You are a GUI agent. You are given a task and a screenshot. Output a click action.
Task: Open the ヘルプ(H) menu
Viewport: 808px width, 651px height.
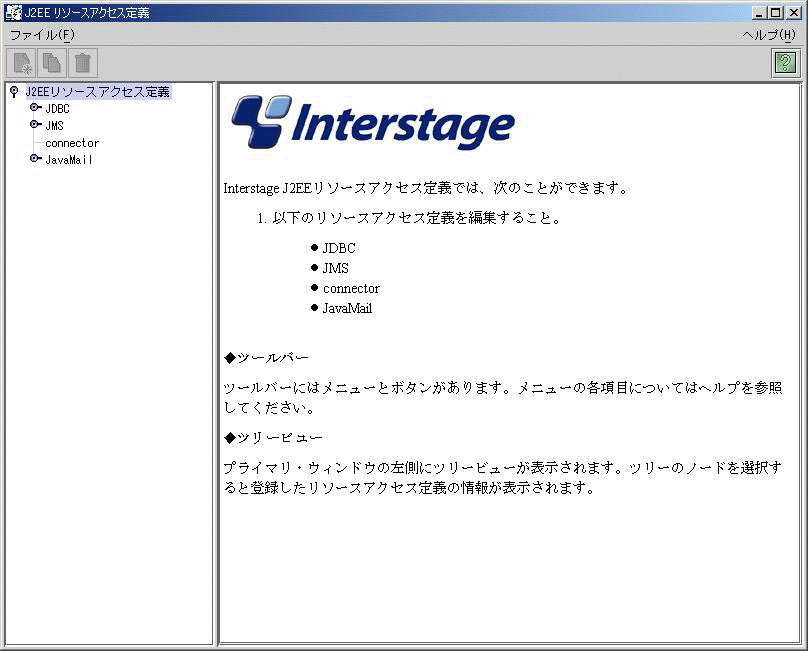pos(769,35)
